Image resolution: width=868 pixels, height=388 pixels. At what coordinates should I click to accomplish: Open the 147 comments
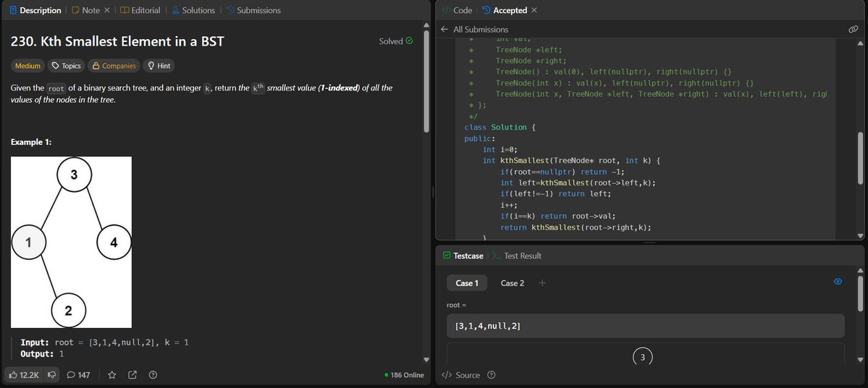(x=78, y=375)
